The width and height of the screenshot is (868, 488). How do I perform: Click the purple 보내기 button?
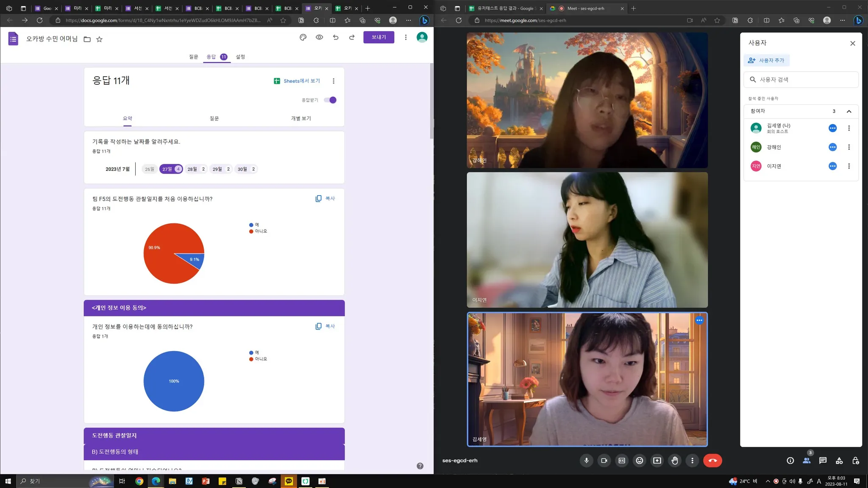click(378, 37)
